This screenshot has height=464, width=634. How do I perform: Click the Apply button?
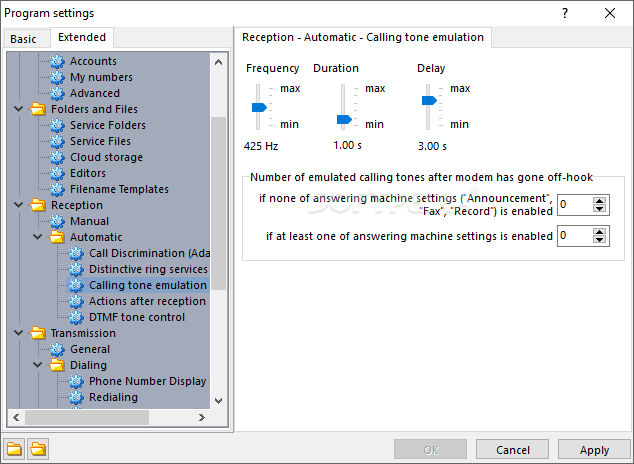pos(594,450)
